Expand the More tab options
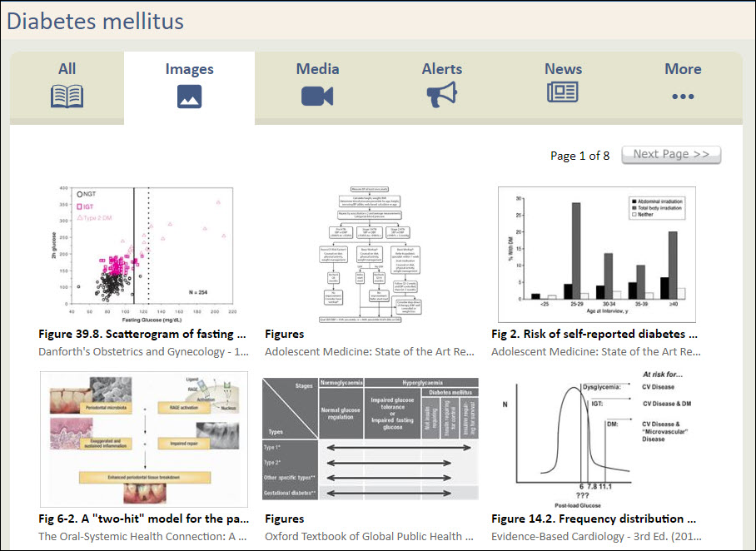This screenshot has width=756, height=551. pyautogui.click(x=683, y=69)
